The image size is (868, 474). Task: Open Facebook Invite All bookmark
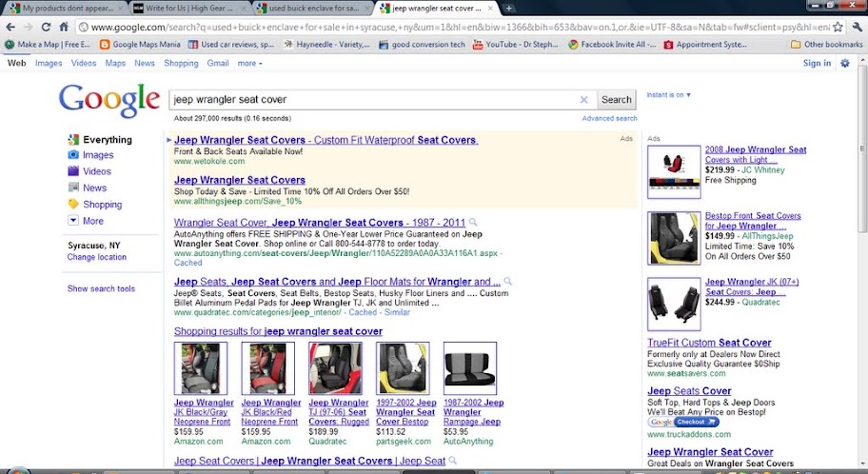point(612,45)
